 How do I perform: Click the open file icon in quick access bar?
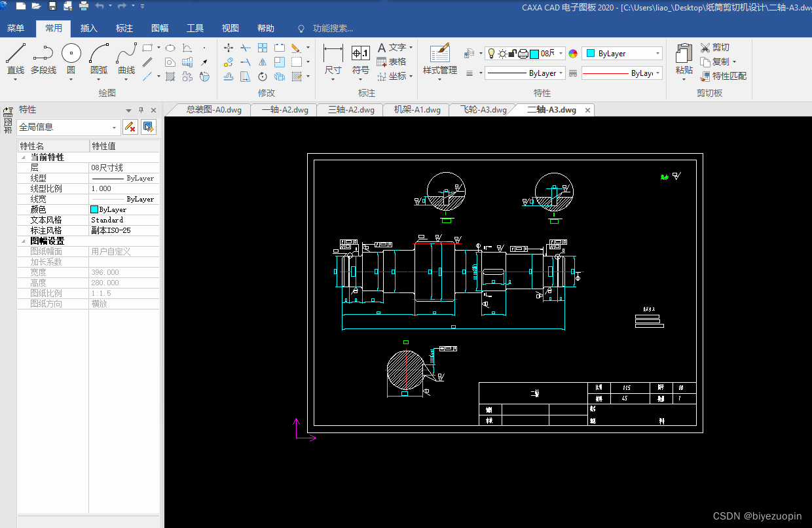pos(36,7)
